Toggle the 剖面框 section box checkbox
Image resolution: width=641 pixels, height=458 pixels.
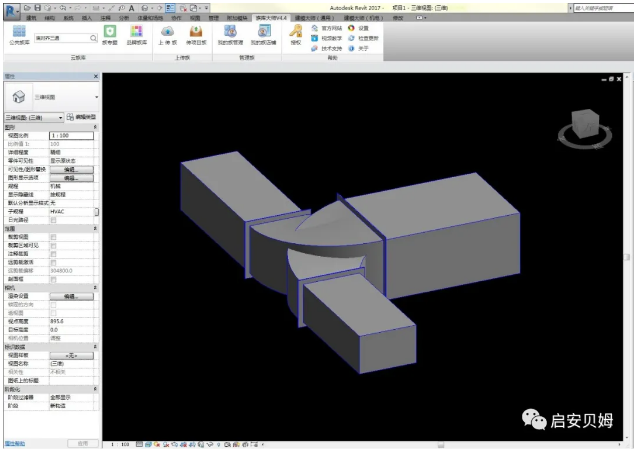pos(53,278)
